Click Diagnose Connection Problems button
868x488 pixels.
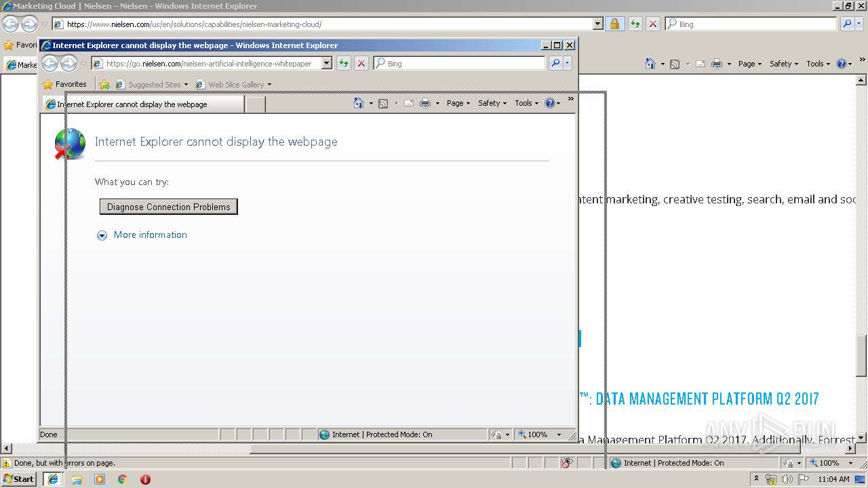[x=168, y=207]
